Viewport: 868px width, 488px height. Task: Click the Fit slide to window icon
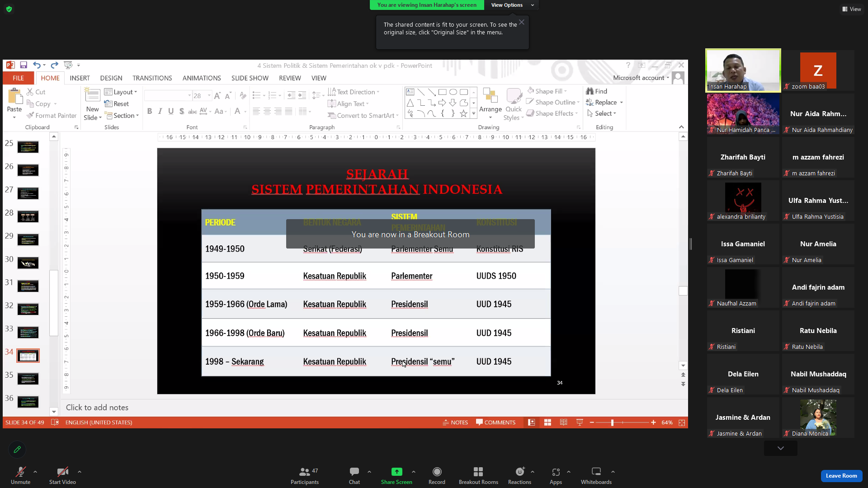pos(682,422)
